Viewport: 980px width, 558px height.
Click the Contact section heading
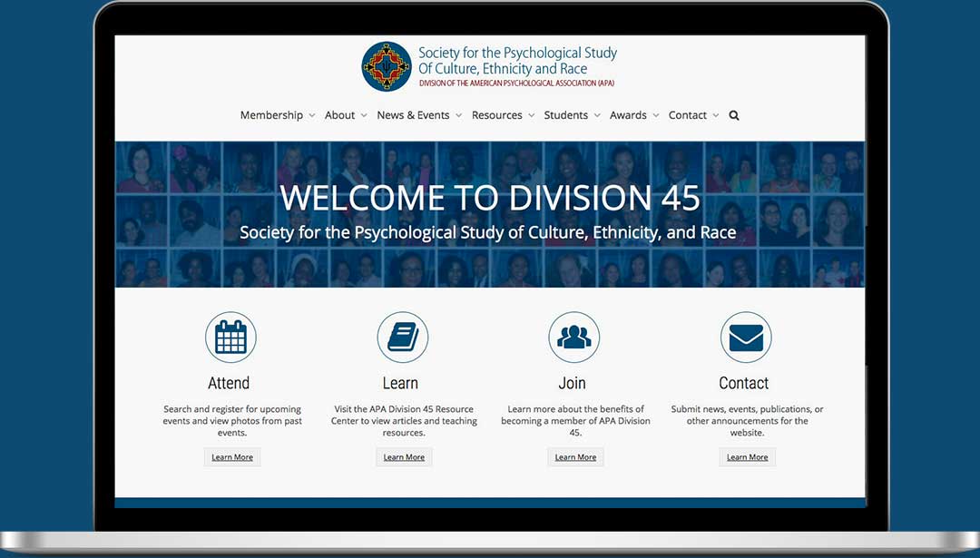coord(744,383)
